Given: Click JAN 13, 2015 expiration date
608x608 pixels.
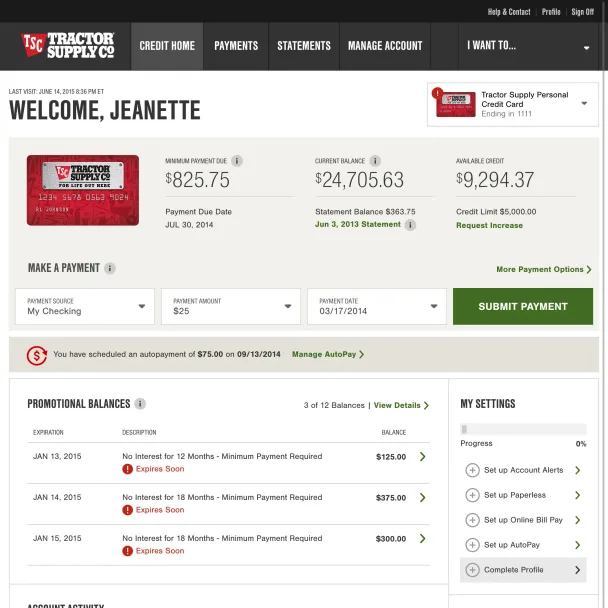Looking at the screenshot, I should [x=57, y=456].
